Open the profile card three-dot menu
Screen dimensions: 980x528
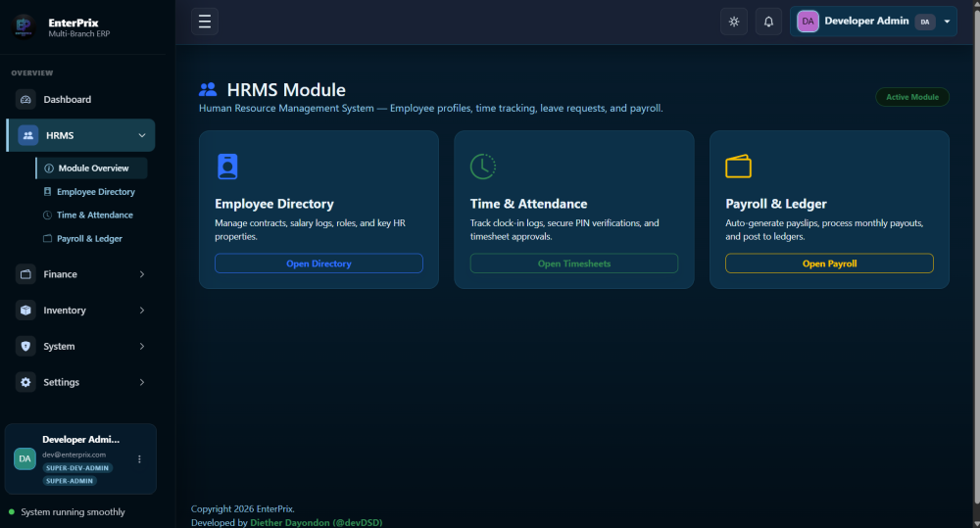click(x=139, y=458)
